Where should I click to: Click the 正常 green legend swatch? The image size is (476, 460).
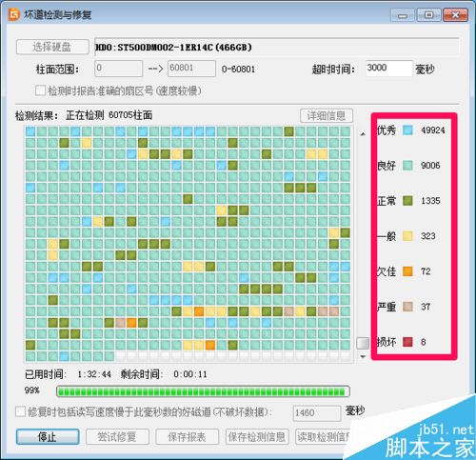(407, 201)
